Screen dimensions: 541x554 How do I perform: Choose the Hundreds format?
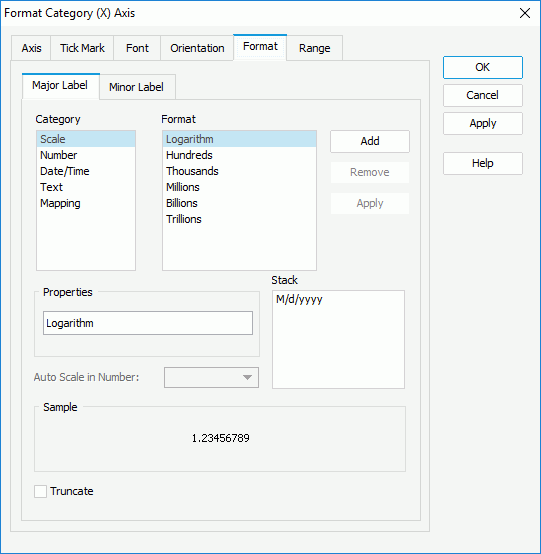239,155
